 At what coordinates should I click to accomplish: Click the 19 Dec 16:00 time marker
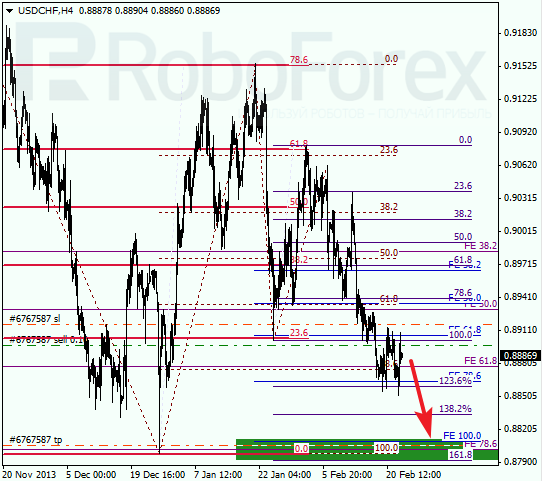tap(157, 474)
